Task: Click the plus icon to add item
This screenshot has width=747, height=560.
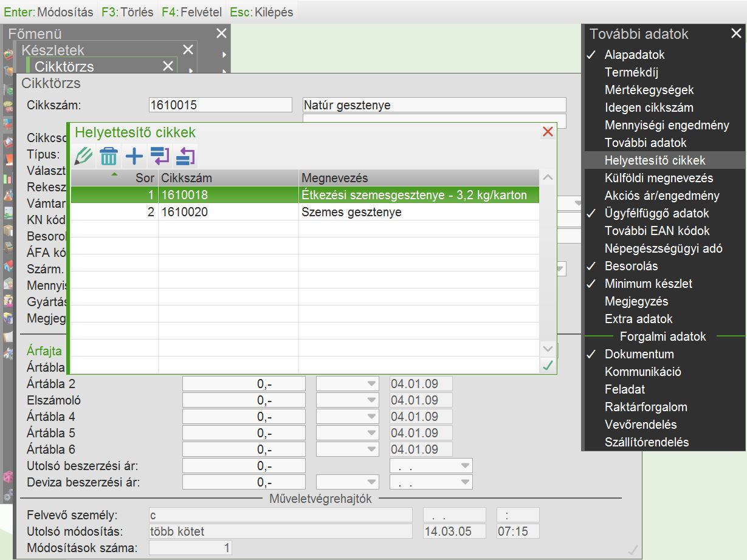Action: point(134,157)
